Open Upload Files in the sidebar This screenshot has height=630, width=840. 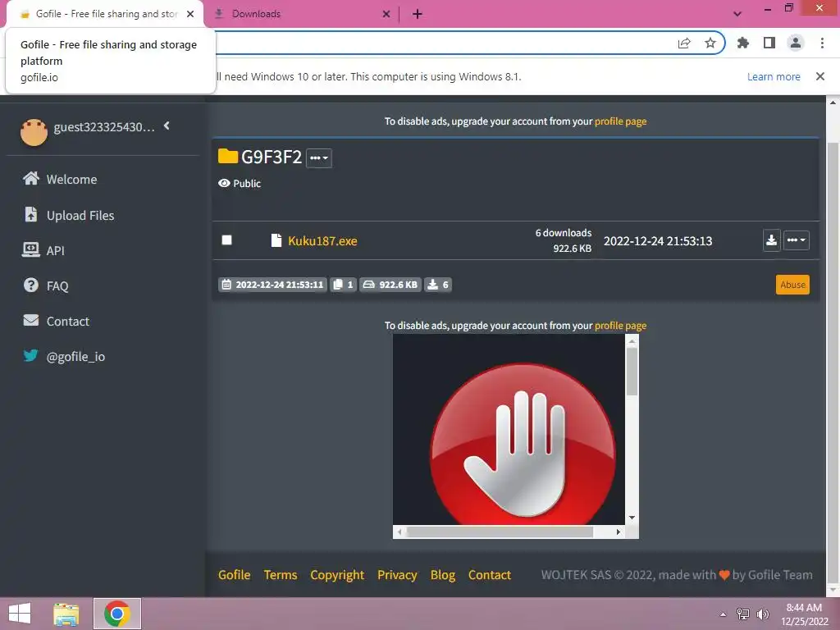click(x=69, y=215)
